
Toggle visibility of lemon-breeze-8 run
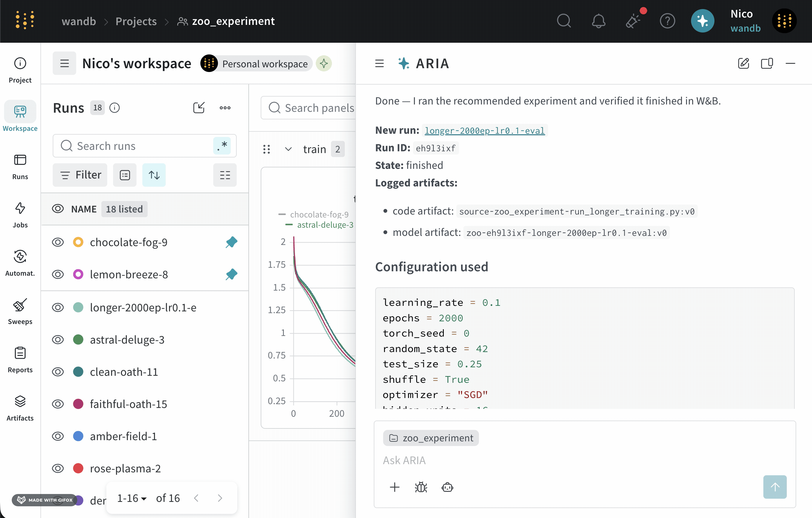pyautogui.click(x=58, y=275)
